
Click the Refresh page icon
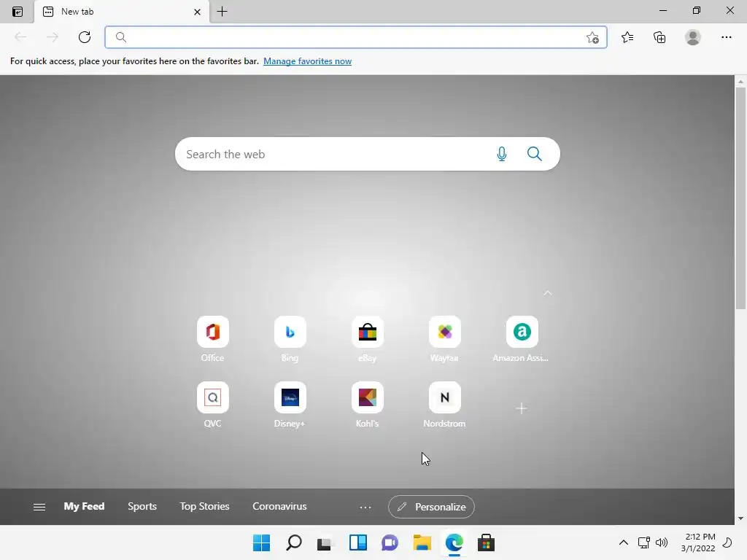85,37
